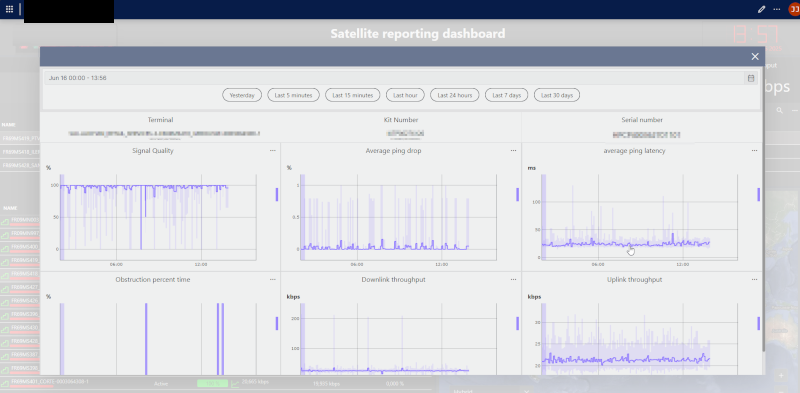Click the Obstruction percent time chart title

(x=153, y=280)
